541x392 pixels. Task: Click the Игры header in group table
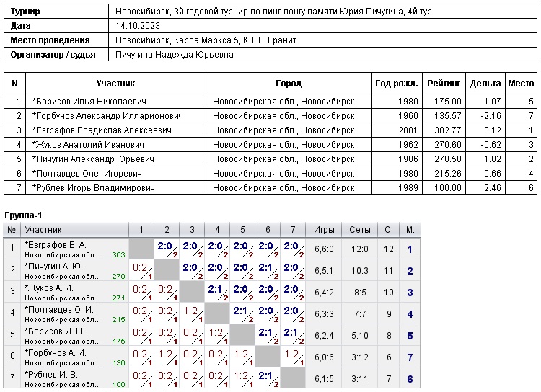[x=324, y=230]
